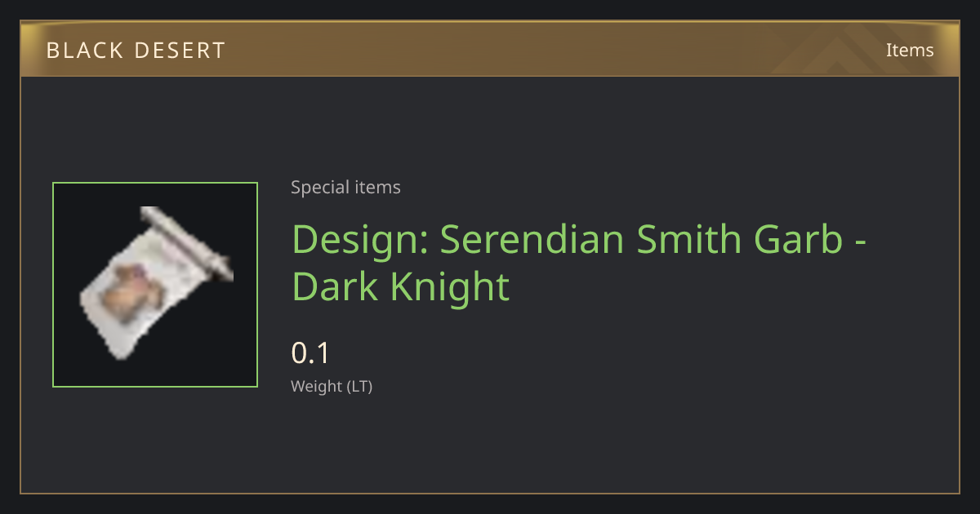This screenshot has height=514, width=980.
Task: Click the green-bordered item thumbnail frame
Action: click(155, 285)
